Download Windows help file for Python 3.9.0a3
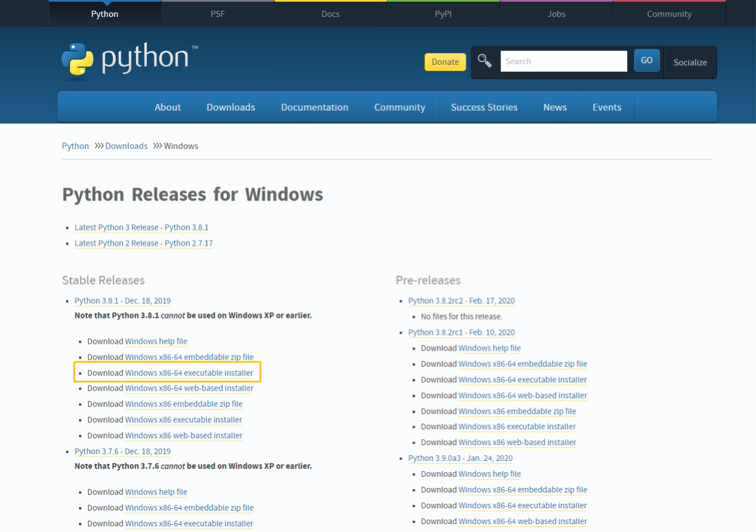The width and height of the screenshot is (756, 532). (x=490, y=474)
